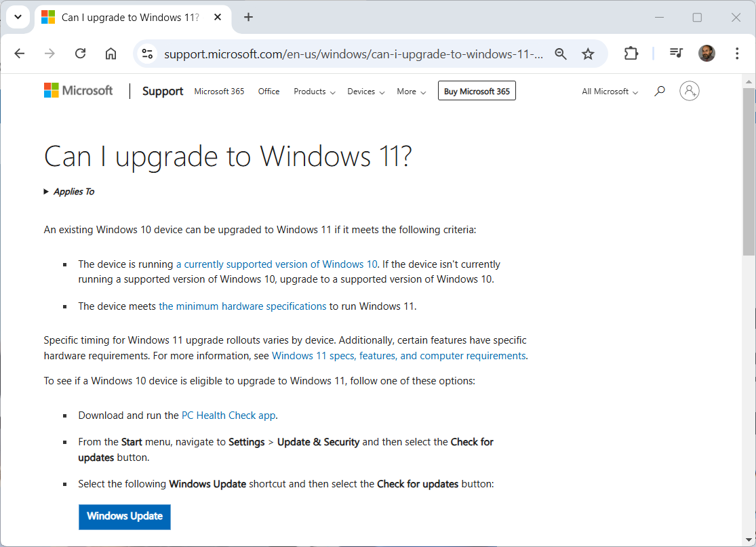Click the Microsoft Support search icon
This screenshot has height=547, width=756.
pos(659,92)
